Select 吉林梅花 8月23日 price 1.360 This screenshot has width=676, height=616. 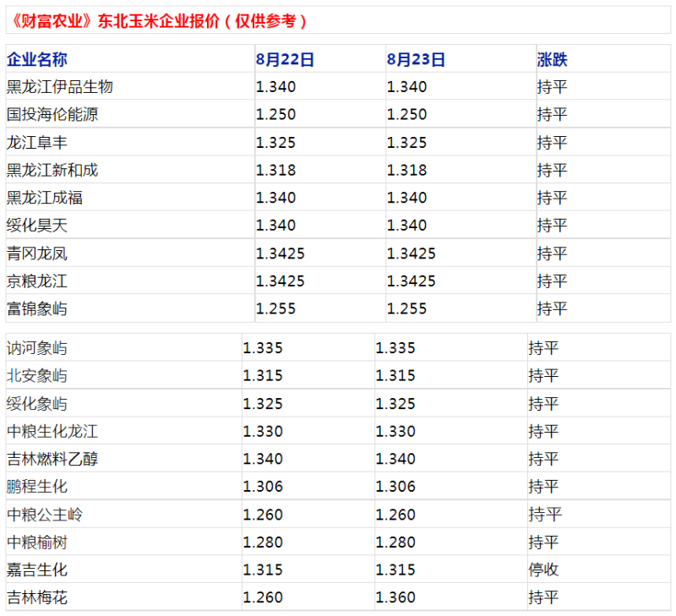click(x=395, y=597)
